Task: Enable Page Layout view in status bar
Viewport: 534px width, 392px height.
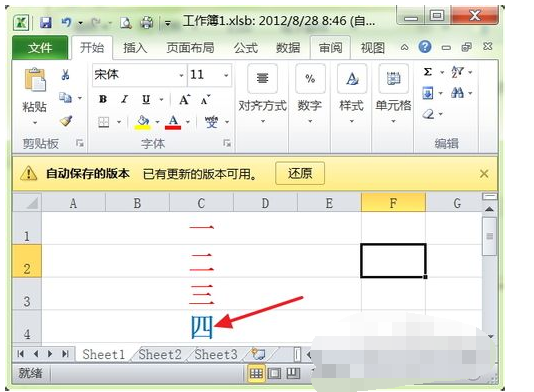Action: click(x=274, y=374)
